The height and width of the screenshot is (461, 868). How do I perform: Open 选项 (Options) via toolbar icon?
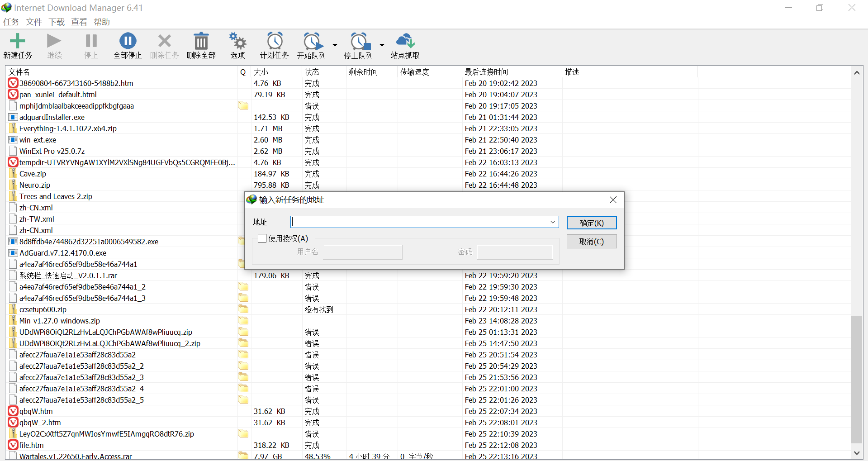237,45
